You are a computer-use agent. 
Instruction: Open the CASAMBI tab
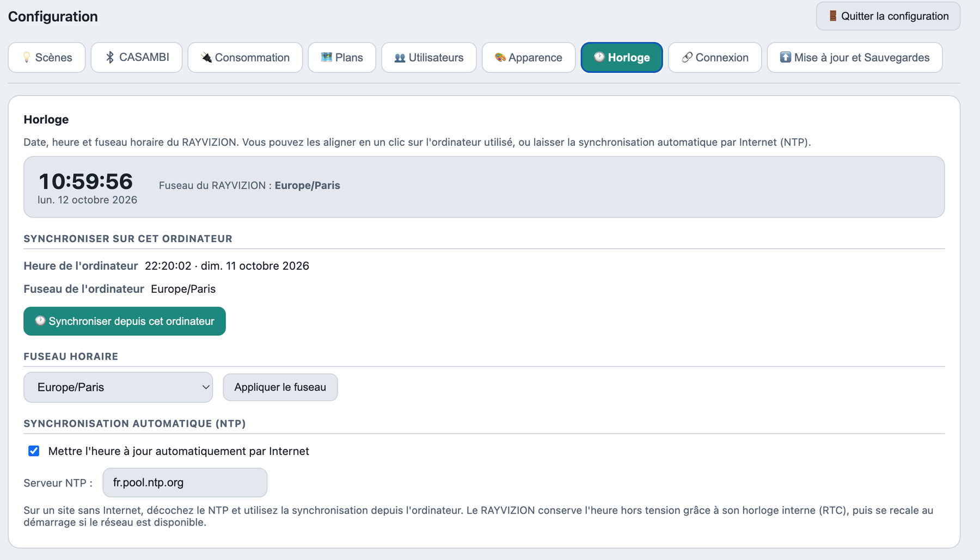pyautogui.click(x=137, y=57)
